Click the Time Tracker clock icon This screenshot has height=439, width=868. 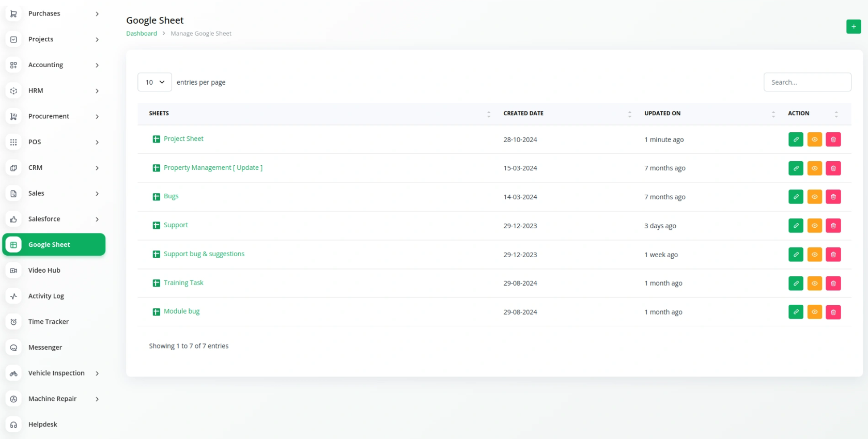13,322
